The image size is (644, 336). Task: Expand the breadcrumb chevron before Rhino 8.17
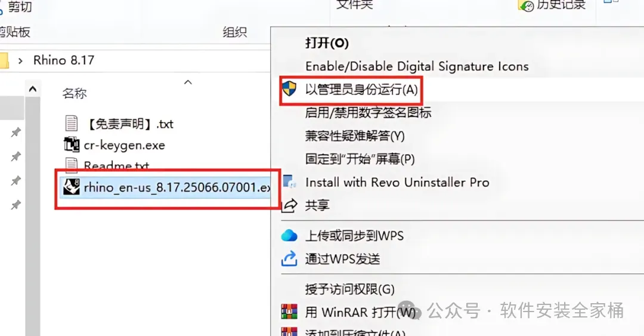point(20,61)
